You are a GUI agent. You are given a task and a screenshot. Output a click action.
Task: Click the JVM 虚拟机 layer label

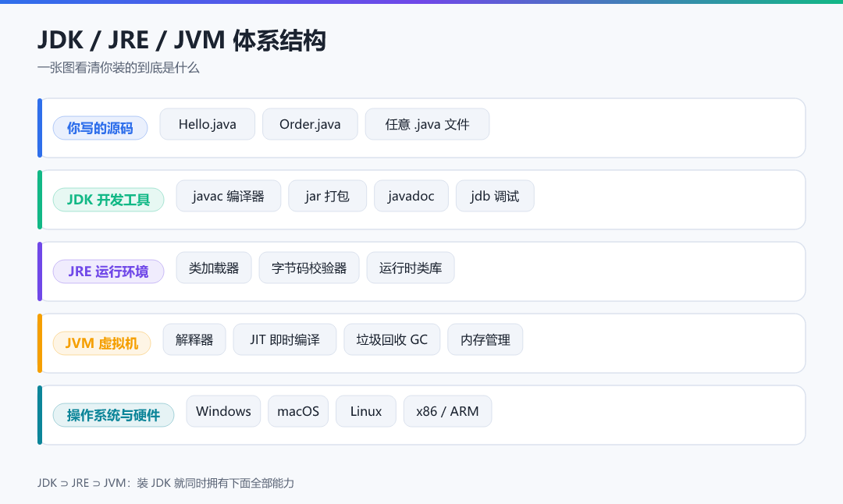[101, 343]
